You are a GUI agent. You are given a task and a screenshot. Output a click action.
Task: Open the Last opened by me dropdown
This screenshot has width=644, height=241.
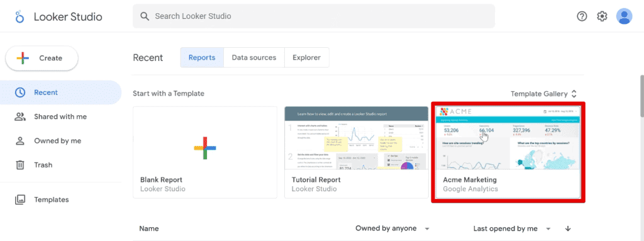(512, 228)
